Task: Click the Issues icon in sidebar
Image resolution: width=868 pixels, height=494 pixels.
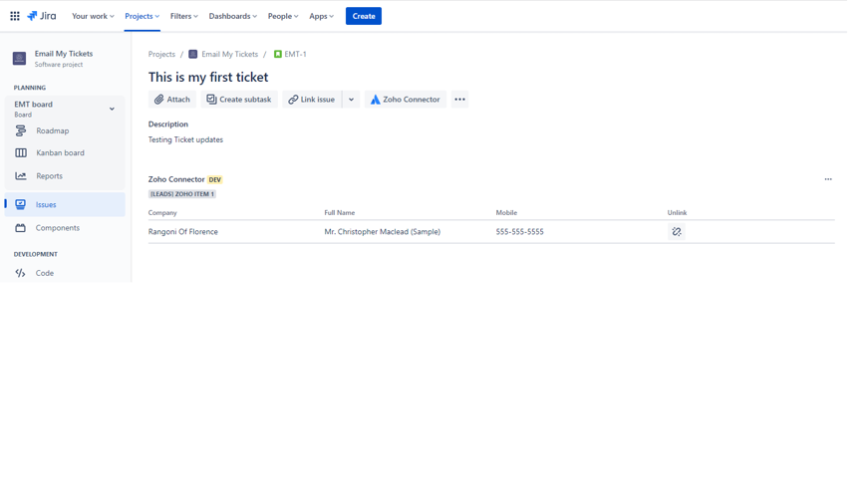Action: (21, 205)
